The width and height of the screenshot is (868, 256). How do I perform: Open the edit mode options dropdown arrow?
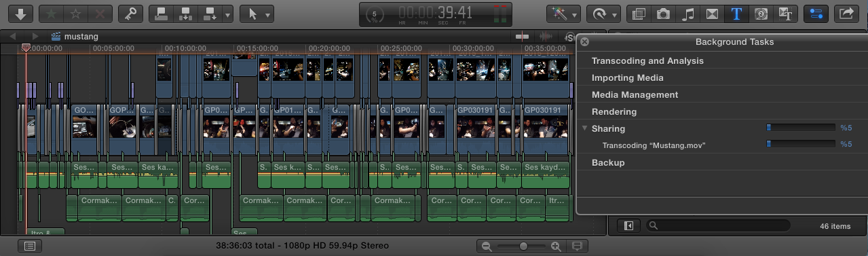tap(227, 14)
